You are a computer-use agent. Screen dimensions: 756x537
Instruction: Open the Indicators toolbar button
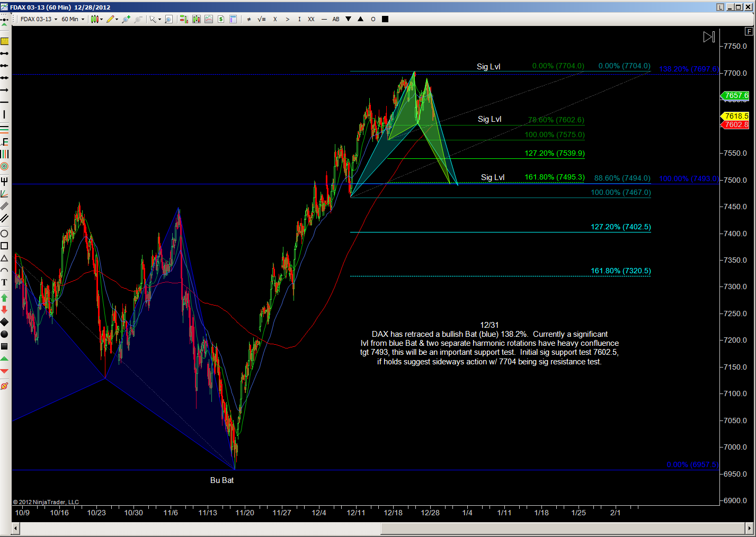pyautogui.click(x=209, y=19)
